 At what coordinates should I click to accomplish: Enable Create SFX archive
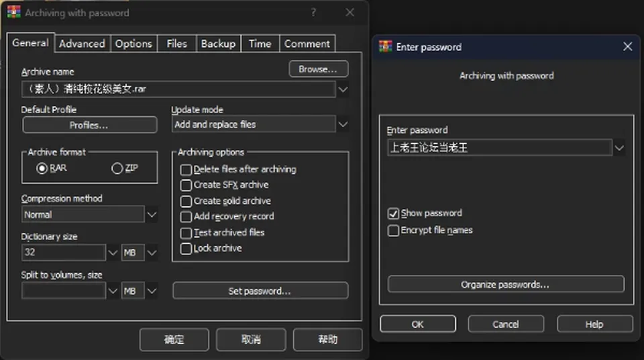pyautogui.click(x=186, y=185)
